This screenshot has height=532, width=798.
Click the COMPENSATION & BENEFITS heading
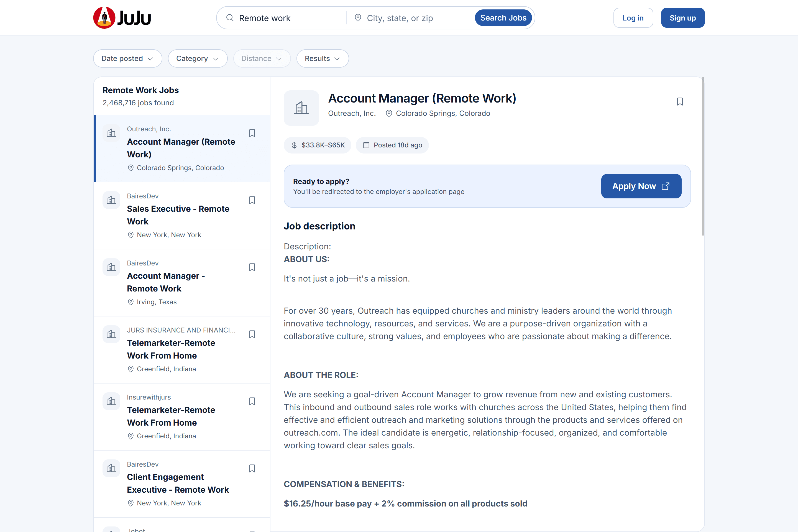point(344,484)
